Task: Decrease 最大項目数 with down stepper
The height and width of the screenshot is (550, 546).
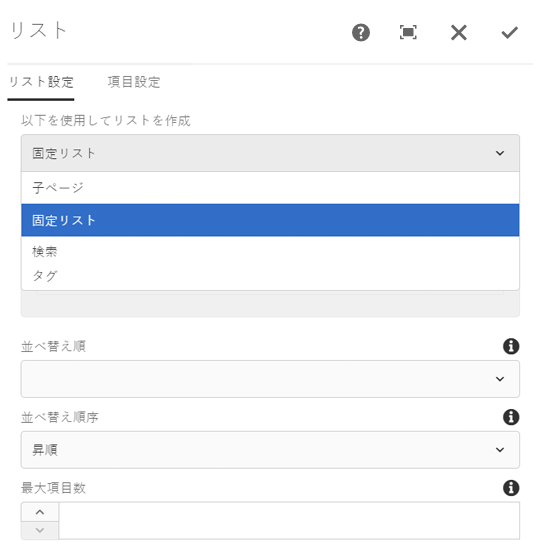Action: 40,530
